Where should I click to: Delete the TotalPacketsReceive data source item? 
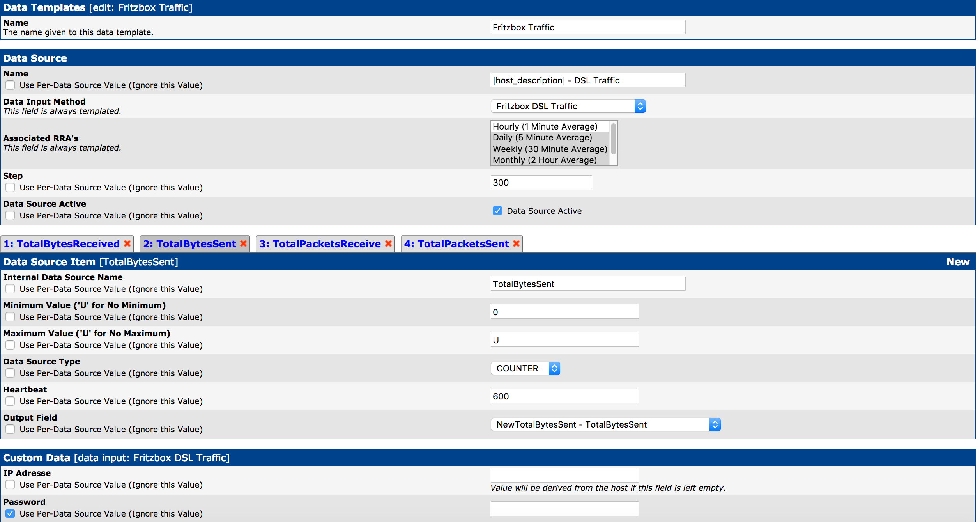click(388, 243)
